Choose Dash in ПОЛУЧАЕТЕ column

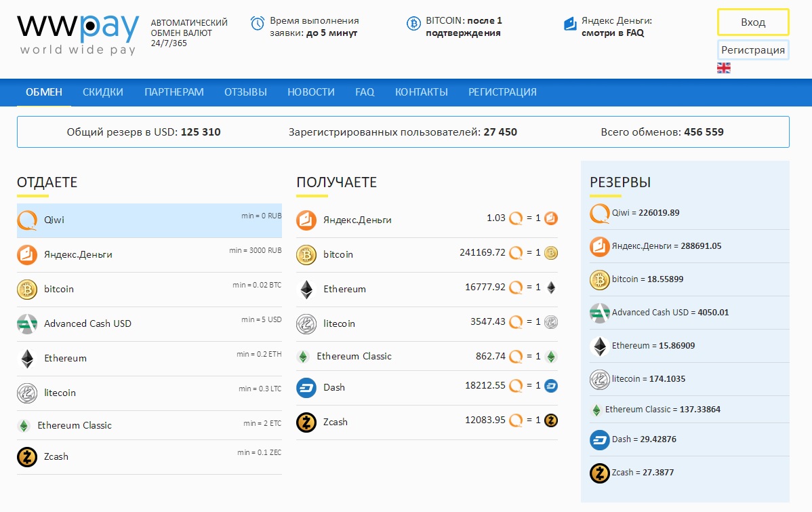(x=427, y=388)
